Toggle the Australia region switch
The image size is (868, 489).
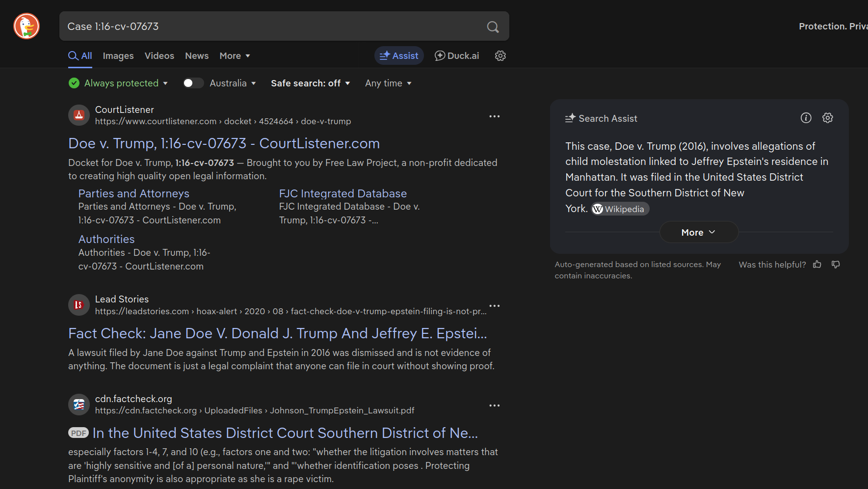coord(193,83)
